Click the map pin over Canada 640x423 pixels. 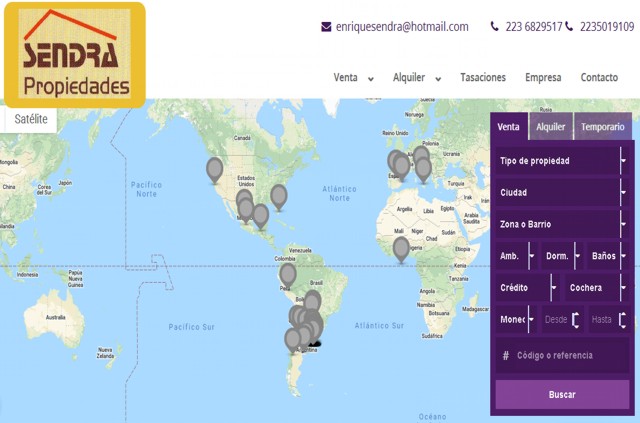click(214, 169)
